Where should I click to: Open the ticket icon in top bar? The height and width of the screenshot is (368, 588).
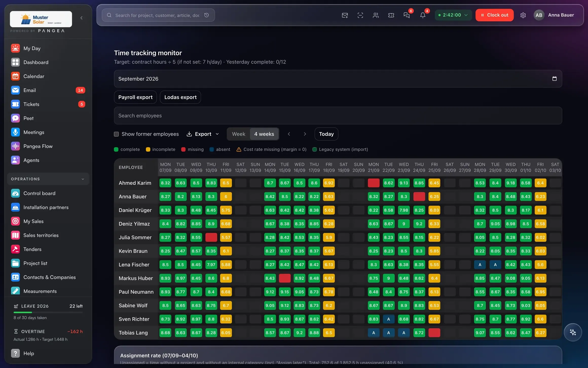tap(391, 15)
